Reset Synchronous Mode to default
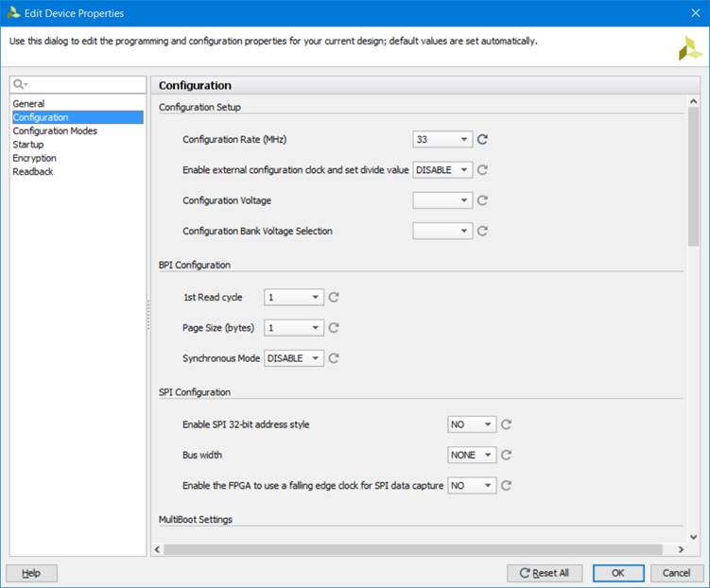Screen dimensions: 710x588 [333, 358]
